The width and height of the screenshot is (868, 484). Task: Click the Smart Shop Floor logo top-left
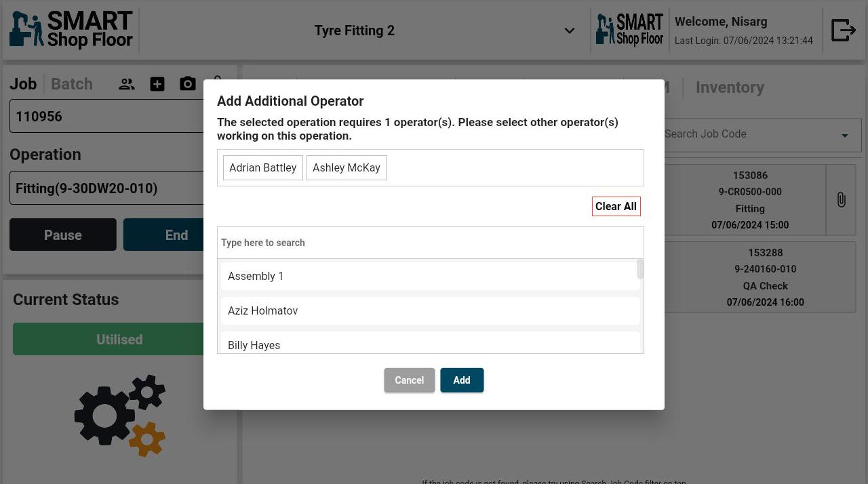click(x=71, y=31)
